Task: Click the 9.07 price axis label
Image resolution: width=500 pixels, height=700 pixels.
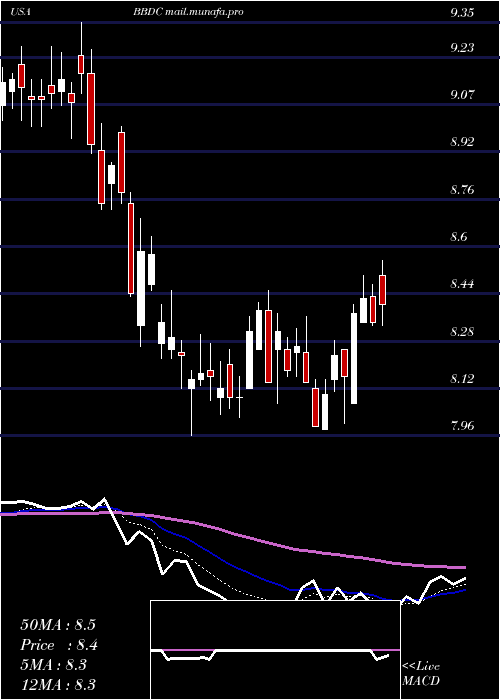Action: (462, 95)
